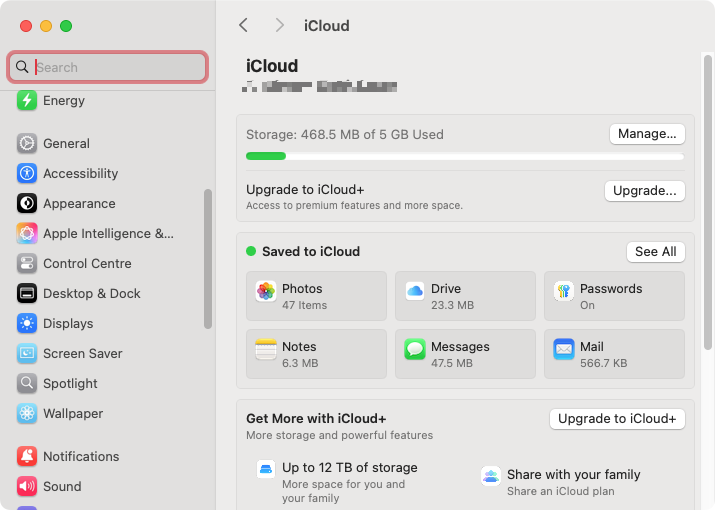This screenshot has height=510, width=715.
Task: Click 'Storage: 468.5 MB of 5 GB Used' text
Action: (x=345, y=135)
